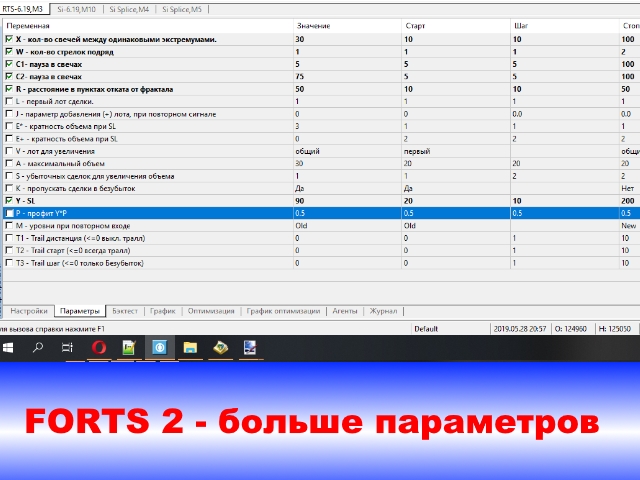
Task: Select 'Нет' stop value for K parameter
Action: point(627,188)
